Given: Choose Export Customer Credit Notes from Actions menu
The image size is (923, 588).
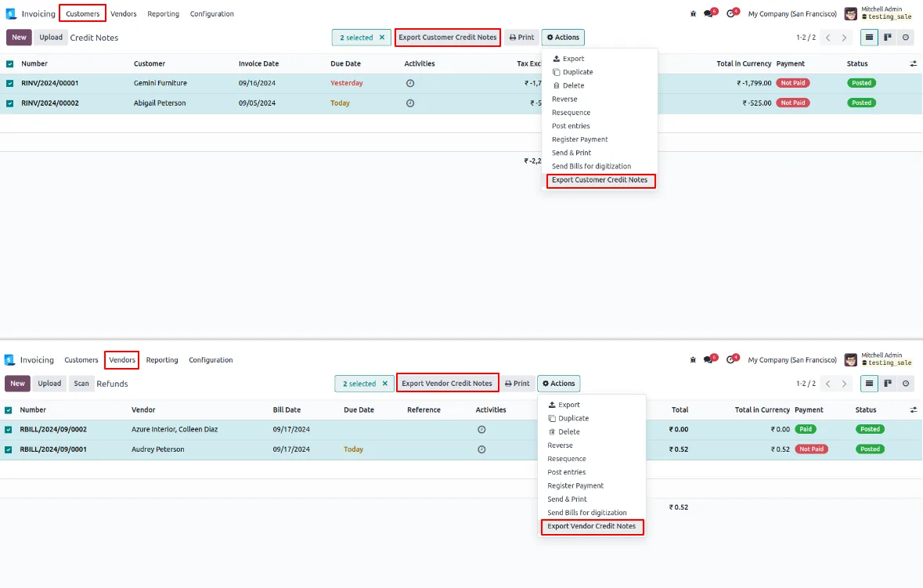Looking at the screenshot, I should click(600, 180).
